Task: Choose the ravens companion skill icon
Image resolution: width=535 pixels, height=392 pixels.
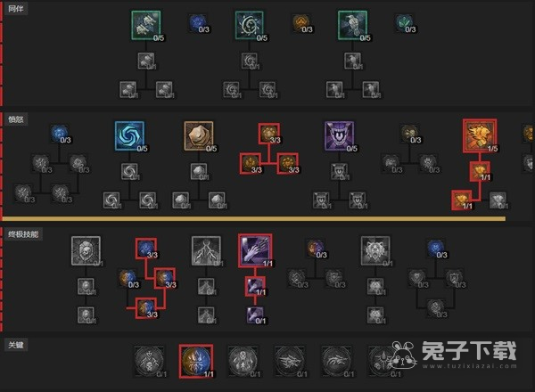Action: [352, 25]
